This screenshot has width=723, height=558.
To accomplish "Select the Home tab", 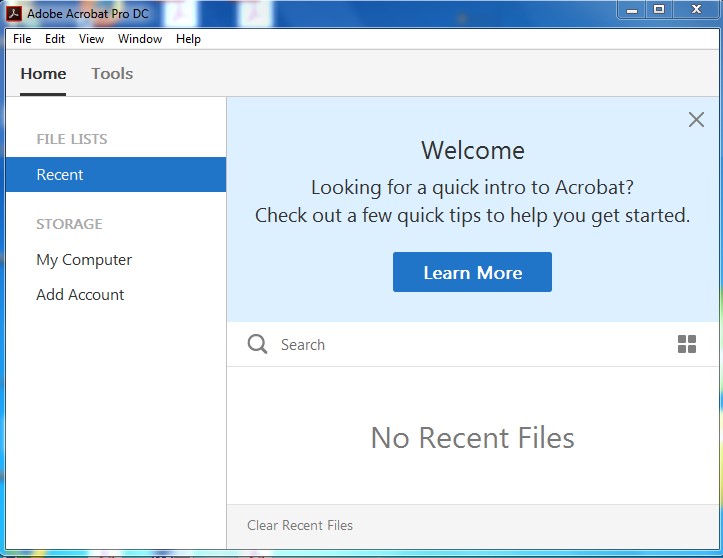I will coord(43,74).
